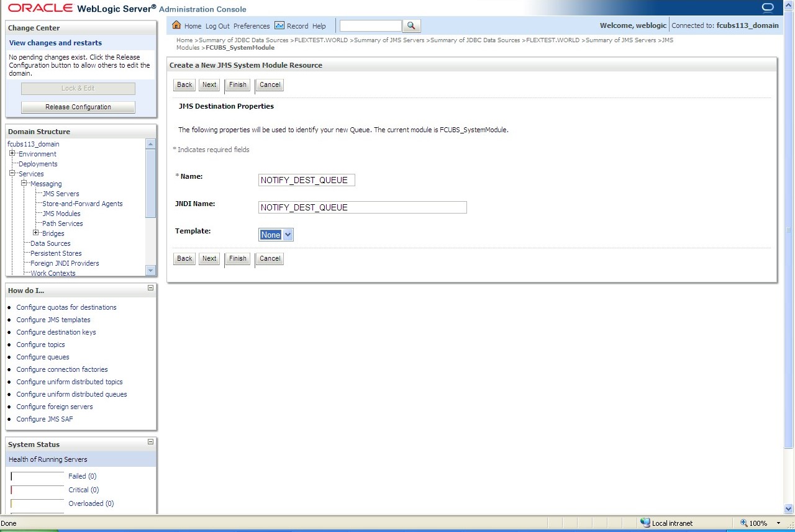Screen dimensions: 795x532
Task: Open Configure JMS SAF link
Action: [x=45, y=419]
